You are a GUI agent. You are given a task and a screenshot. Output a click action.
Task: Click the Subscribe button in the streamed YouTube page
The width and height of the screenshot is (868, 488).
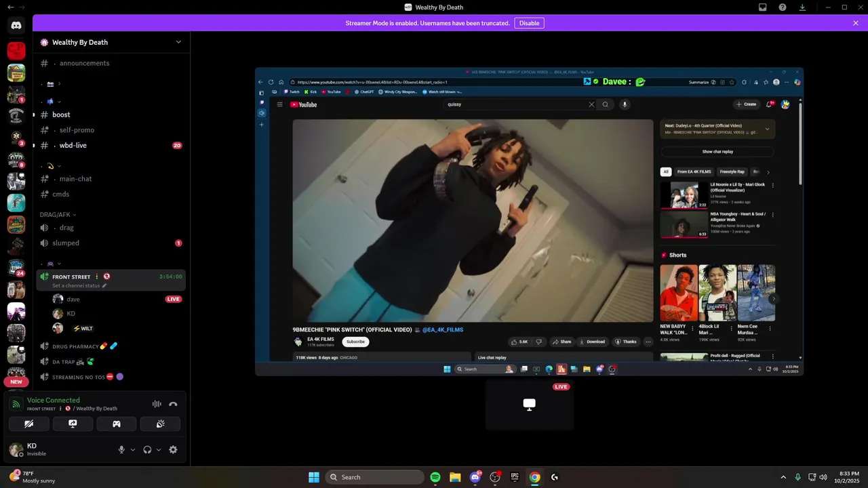click(x=355, y=342)
